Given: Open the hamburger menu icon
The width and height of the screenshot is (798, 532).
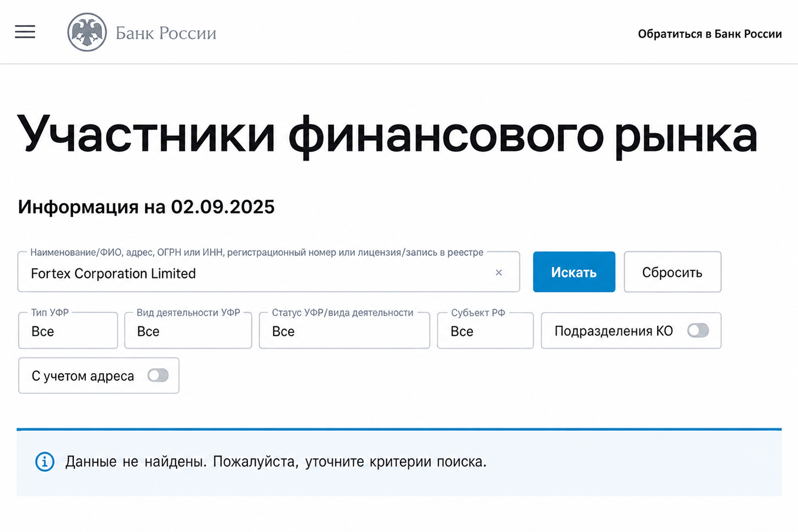Looking at the screenshot, I should 25,32.
